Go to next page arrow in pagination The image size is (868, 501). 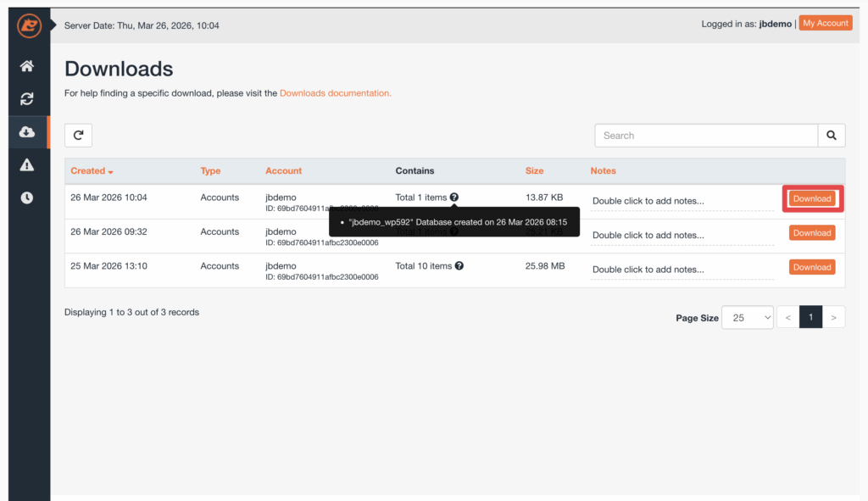point(834,317)
